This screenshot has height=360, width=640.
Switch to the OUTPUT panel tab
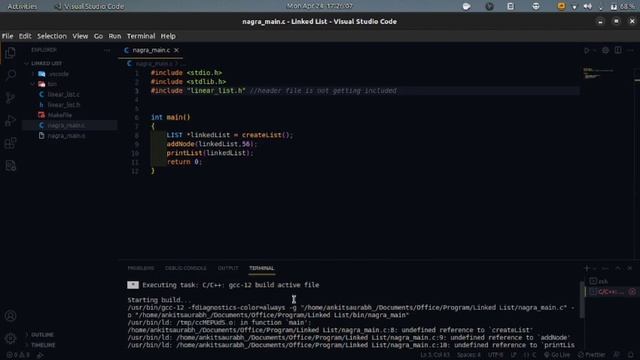tap(228, 268)
